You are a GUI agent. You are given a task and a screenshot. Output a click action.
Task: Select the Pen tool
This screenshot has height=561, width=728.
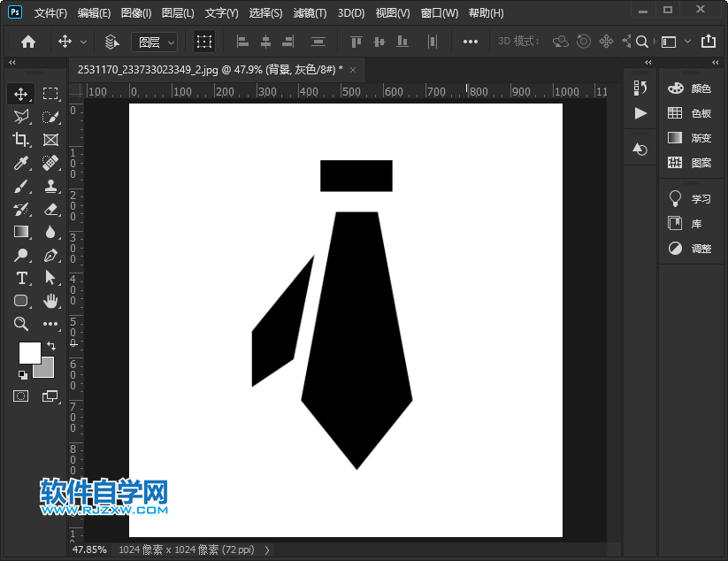pyautogui.click(x=50, y=255)
